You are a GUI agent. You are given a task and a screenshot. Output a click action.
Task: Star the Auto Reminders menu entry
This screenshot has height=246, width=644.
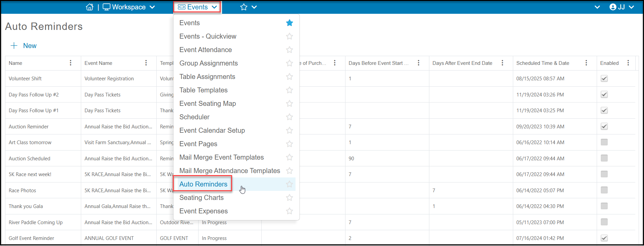coord(289,184)
